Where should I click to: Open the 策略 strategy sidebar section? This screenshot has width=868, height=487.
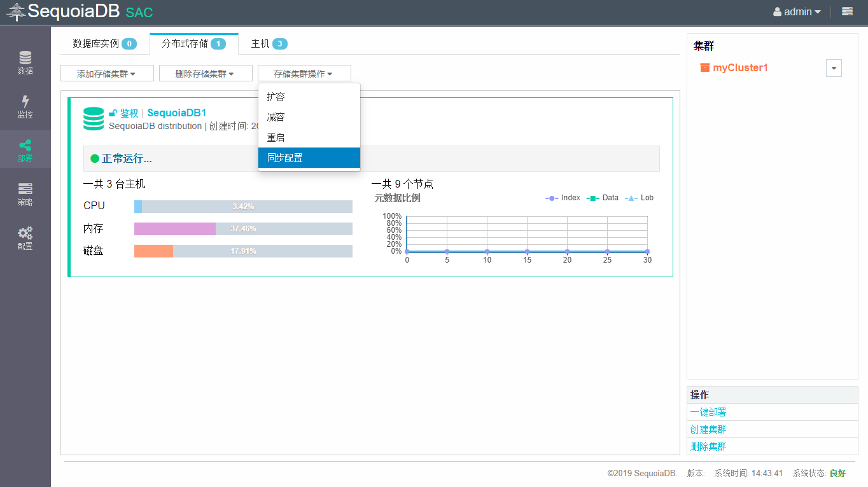25,194
